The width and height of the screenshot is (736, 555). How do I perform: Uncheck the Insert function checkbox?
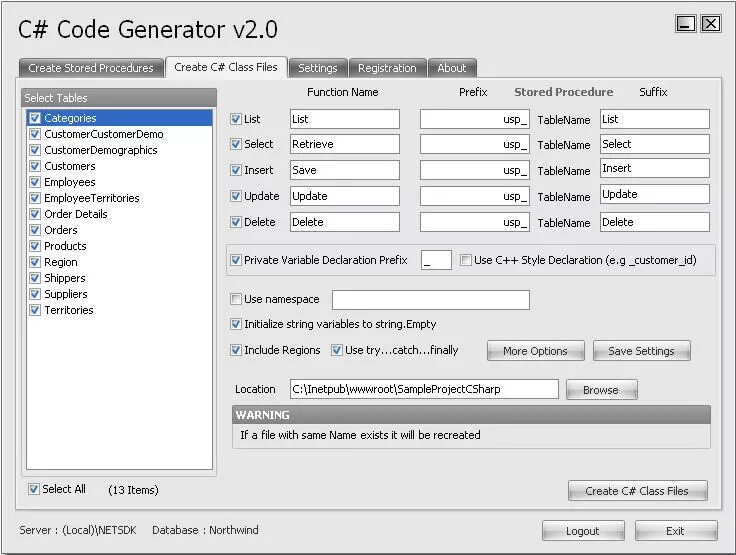point(236,170)
